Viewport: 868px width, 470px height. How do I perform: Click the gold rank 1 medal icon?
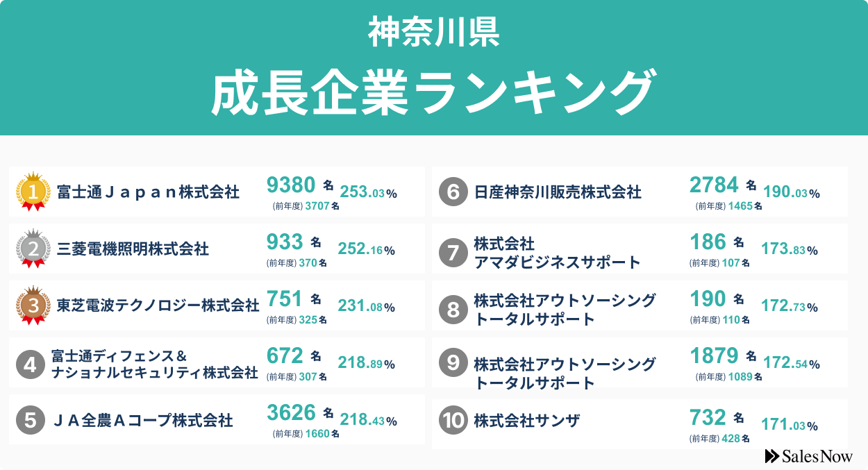pyautogui.click(x=33, y=191)
